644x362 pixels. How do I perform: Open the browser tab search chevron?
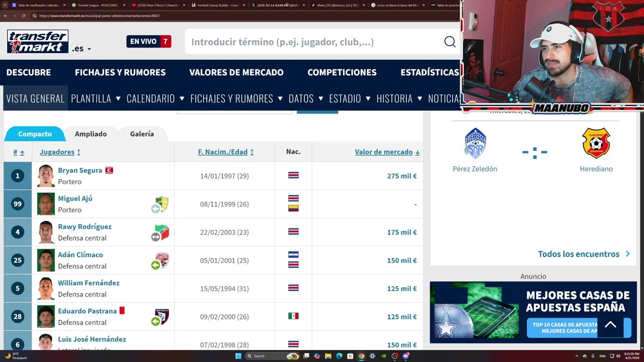click(5, 5)
